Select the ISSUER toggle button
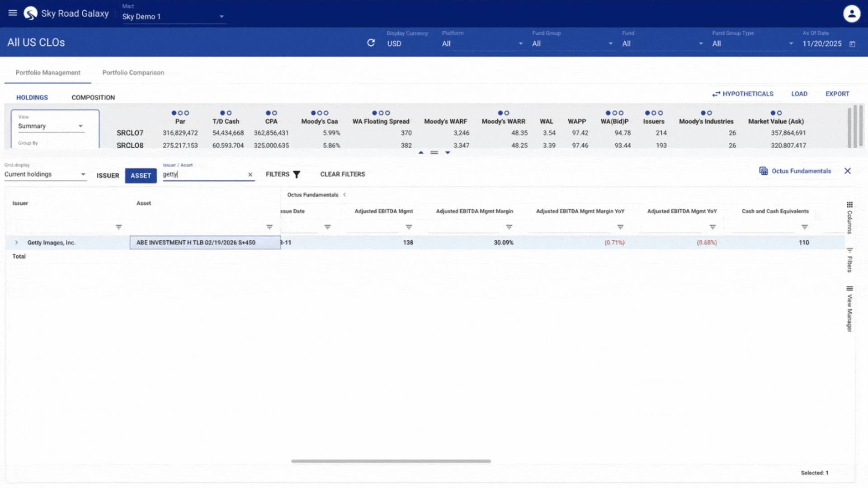Screen dimensions: 868x488 tap(108, 175)
